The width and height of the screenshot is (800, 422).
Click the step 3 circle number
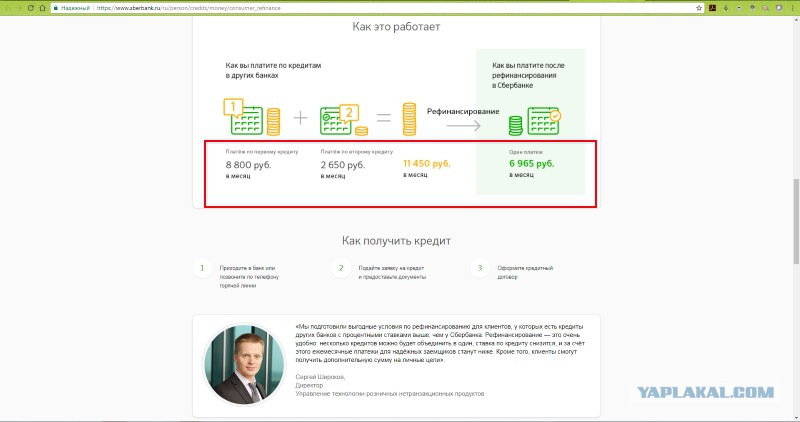click(x=480, y=268)
